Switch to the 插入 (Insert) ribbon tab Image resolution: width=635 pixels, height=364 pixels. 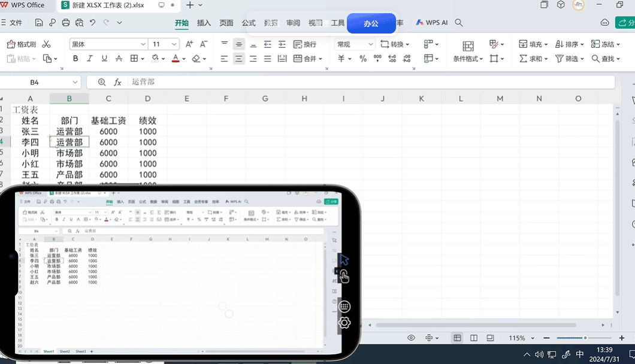[204, 23]
